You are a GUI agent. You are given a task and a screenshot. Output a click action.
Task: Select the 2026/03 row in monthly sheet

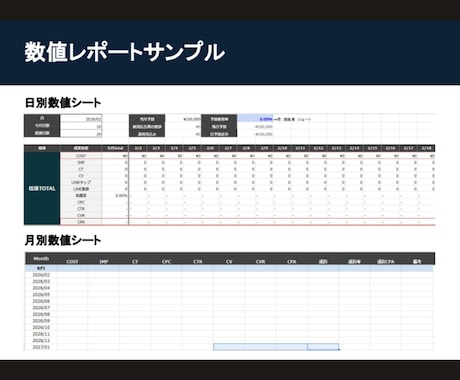coord(229,281)
